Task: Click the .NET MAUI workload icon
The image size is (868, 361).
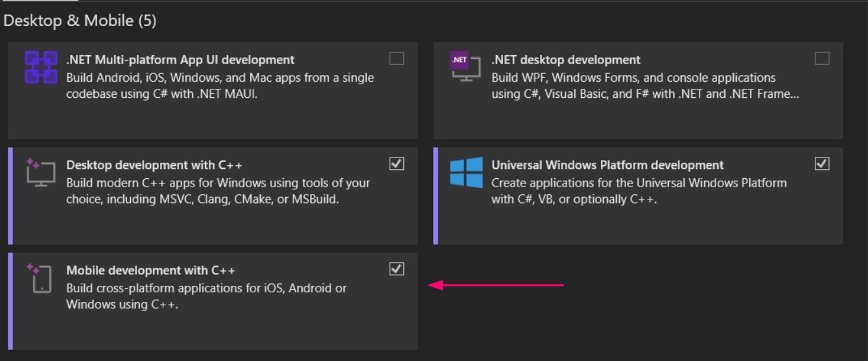Action: coord(41,67)
